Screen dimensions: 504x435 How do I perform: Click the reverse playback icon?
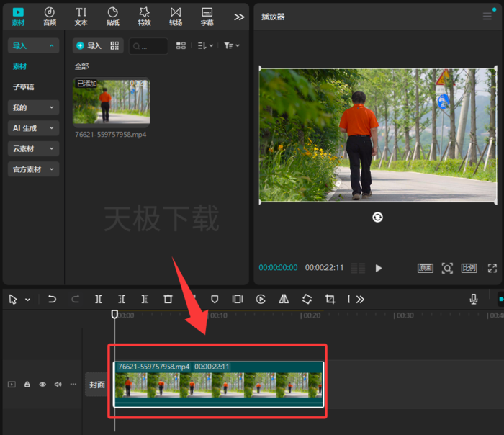tap(261, 300)
